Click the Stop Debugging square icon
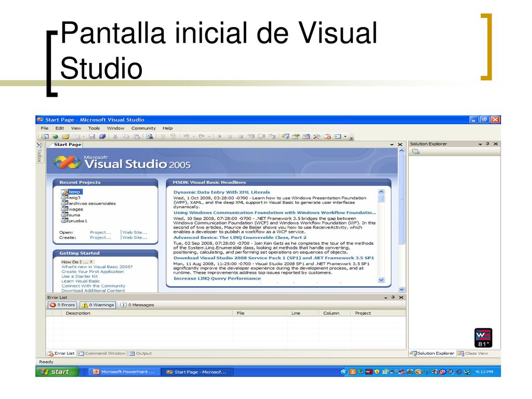The image size is (532, 399). point(241,137)
